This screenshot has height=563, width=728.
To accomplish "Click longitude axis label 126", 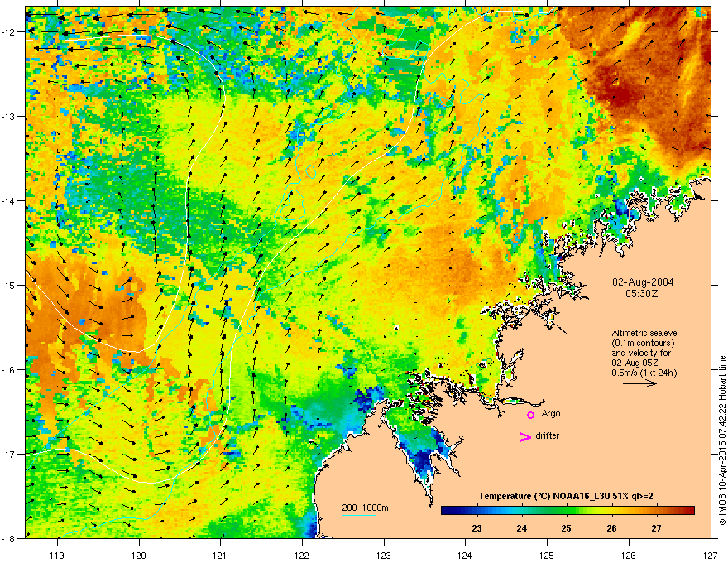I will coord(629,555).
